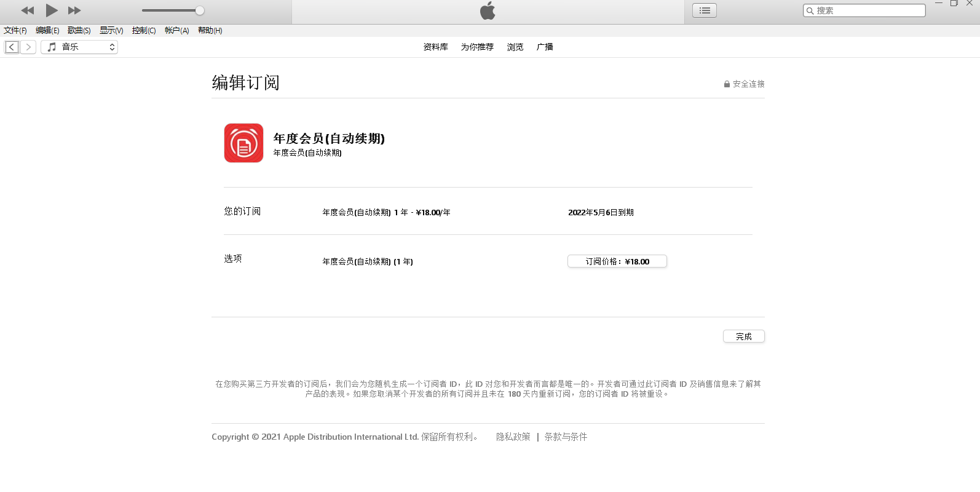The width and height of the screenshot is (980, 492).
Task: Click the 订阅价格 ¥18.00 button
Action: (617, 261)
